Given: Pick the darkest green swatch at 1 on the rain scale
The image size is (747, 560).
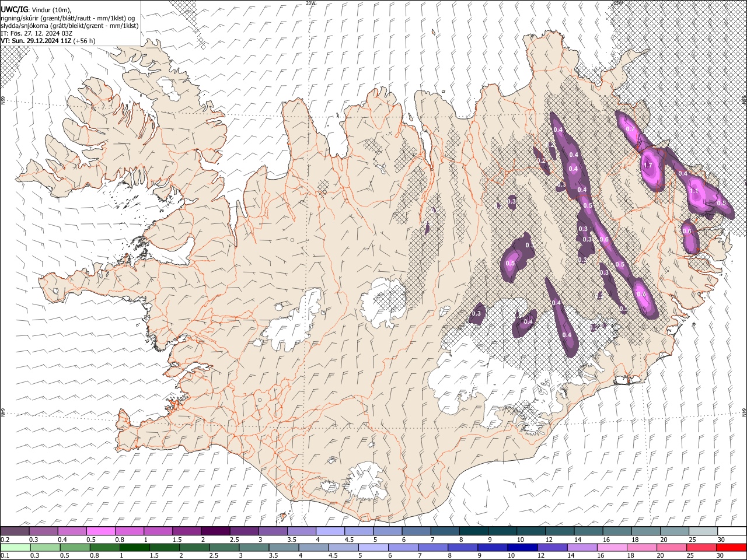Looking at the screenshot, I should pos(134,547).
